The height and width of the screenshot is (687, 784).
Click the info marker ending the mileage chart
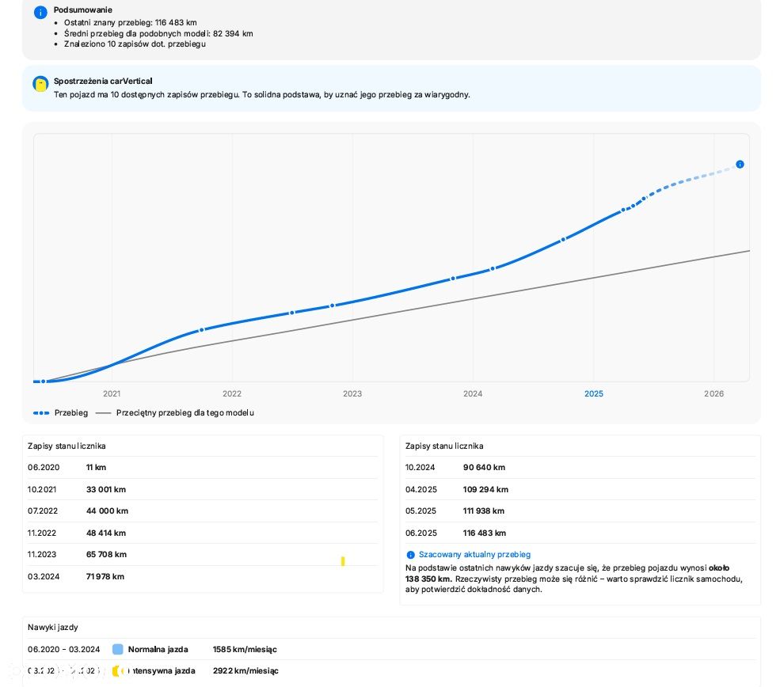740,165
